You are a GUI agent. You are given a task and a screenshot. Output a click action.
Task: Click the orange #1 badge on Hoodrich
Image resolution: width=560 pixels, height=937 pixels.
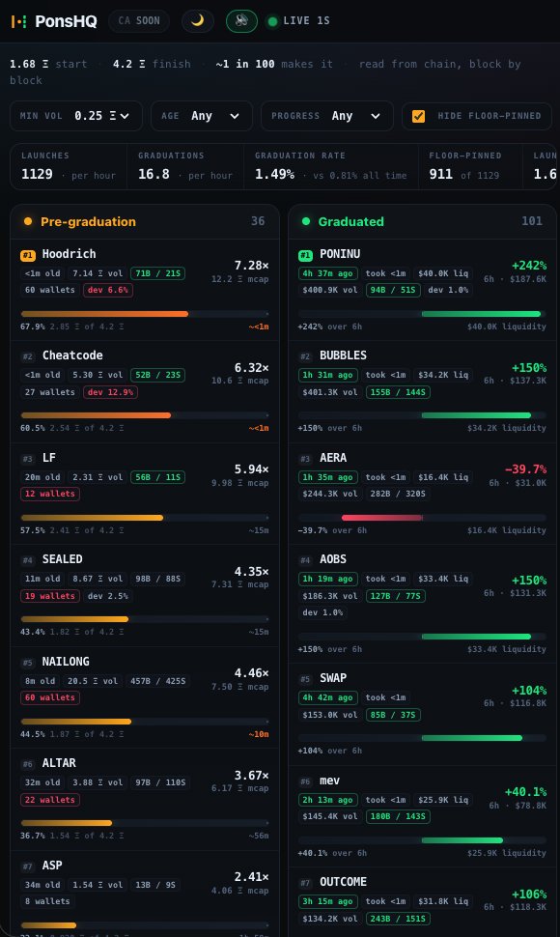27,255
